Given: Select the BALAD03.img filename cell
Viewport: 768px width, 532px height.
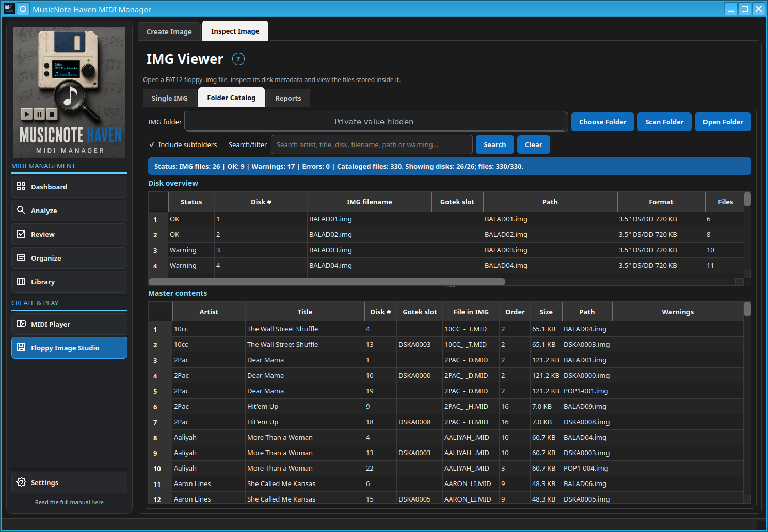Looking at the screenshot, I should 370,250.
